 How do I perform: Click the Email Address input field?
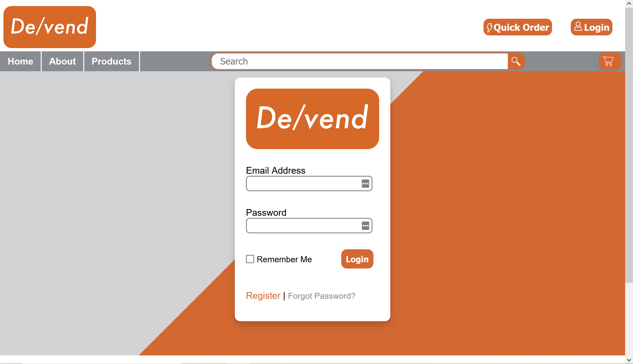click(x=309, y=183)
